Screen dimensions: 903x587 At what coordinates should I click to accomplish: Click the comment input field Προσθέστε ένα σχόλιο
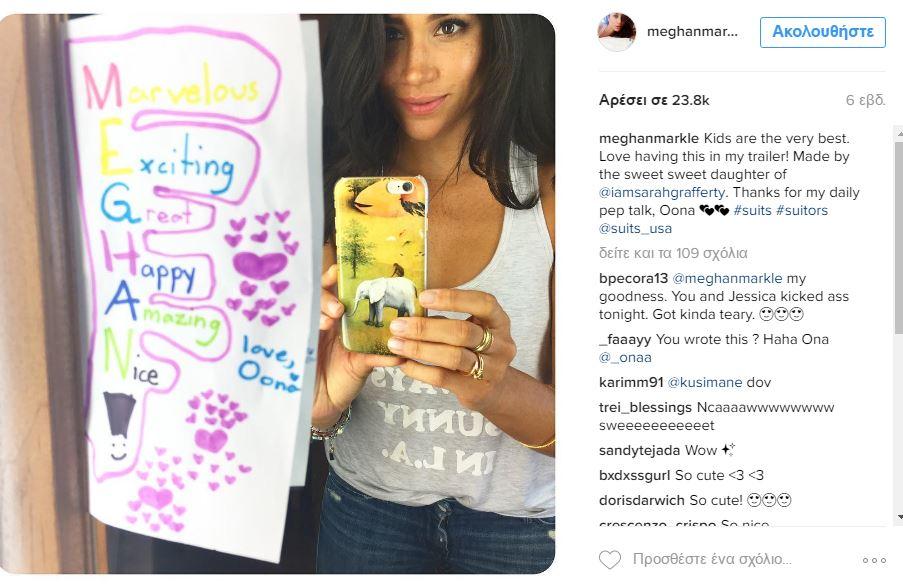coord(712,559)
